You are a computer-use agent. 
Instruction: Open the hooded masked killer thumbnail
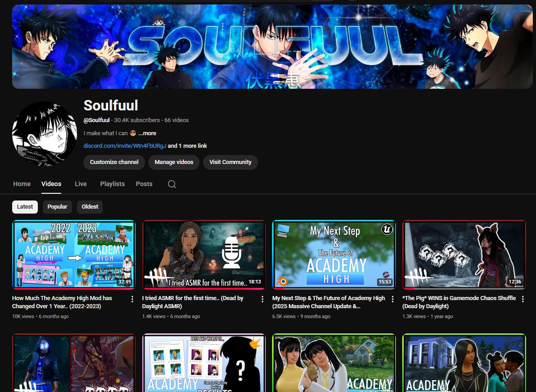pos(74,363)
